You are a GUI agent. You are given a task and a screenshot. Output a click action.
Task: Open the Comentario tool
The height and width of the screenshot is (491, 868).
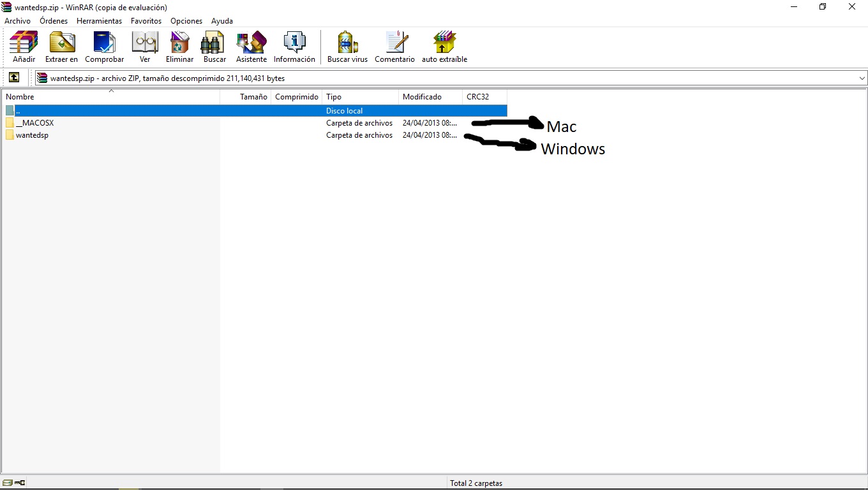coord(396,43)
